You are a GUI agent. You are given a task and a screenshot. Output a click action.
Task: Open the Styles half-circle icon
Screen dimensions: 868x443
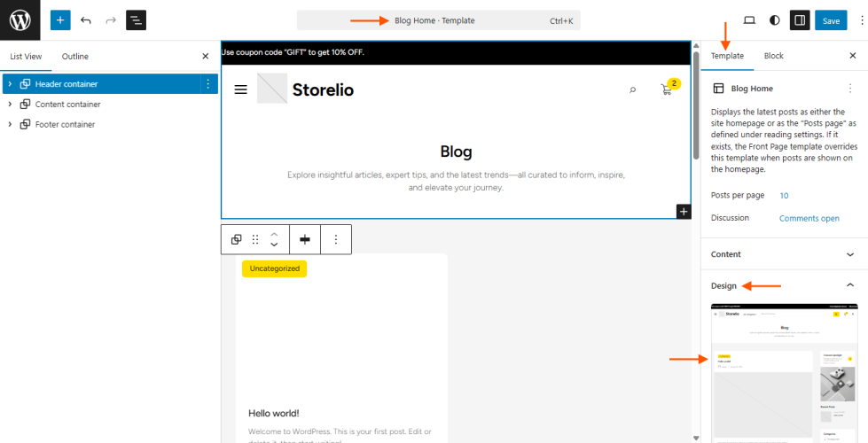(775, 19)
